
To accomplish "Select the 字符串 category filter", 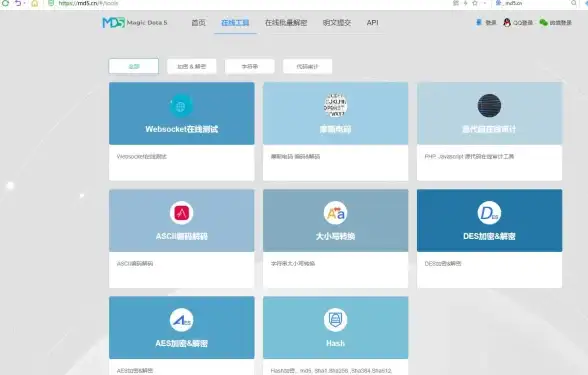I will 250,66.
